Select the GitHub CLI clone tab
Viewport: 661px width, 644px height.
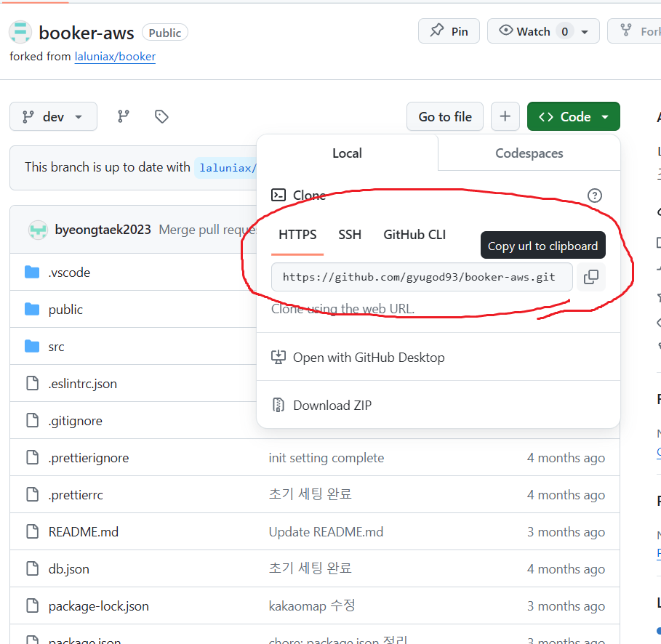[x=414, y=235]
